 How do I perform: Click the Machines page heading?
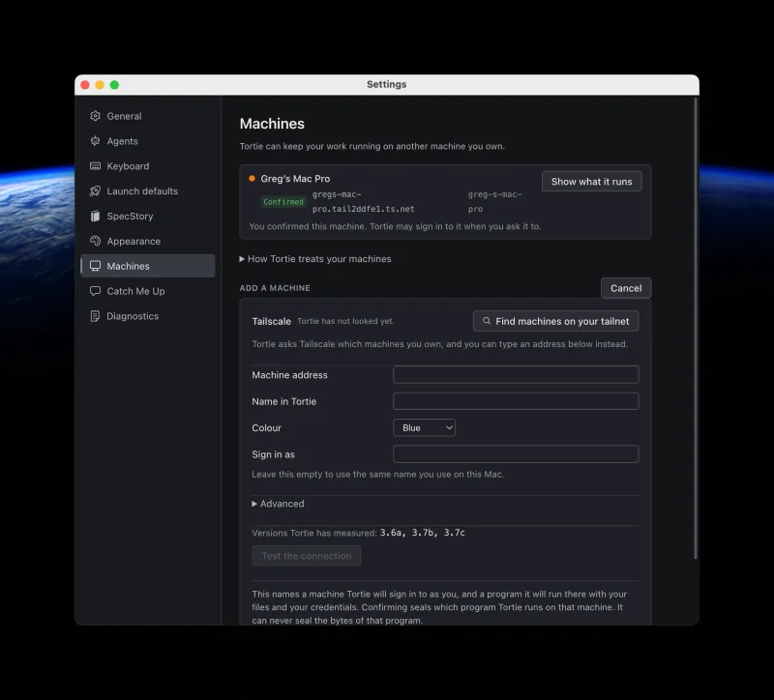[x=272, y=124]
